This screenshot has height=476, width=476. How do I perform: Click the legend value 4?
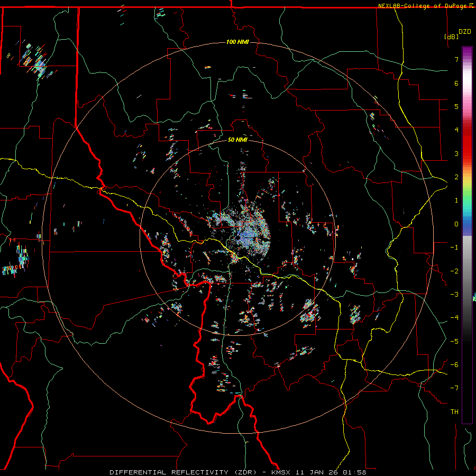click(x=456, y=130)
